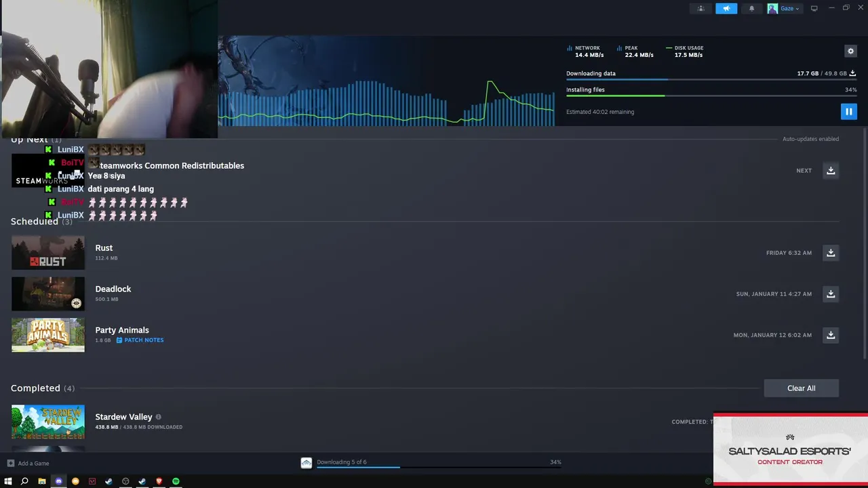Select Steamworks Common Redistributables title
868x488 pixels.
[172, 165]
